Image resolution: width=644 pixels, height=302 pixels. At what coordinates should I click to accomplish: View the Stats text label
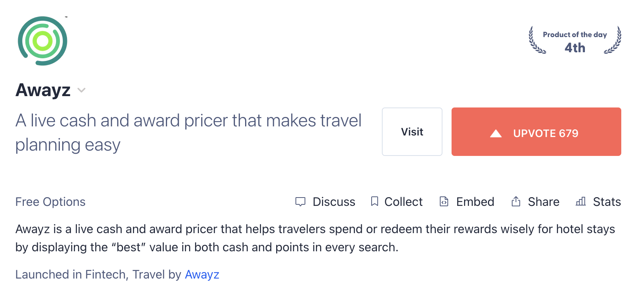pyautogui.click(x=607, y=202)
